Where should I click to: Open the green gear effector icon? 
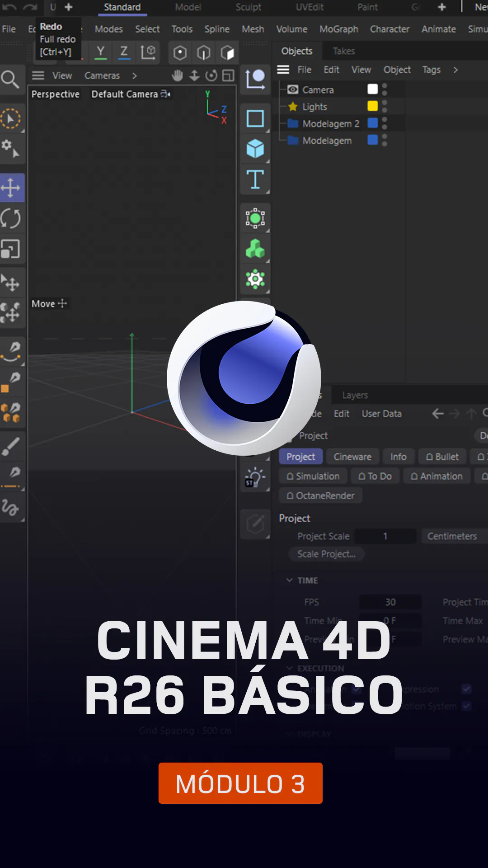click(255, 279)
